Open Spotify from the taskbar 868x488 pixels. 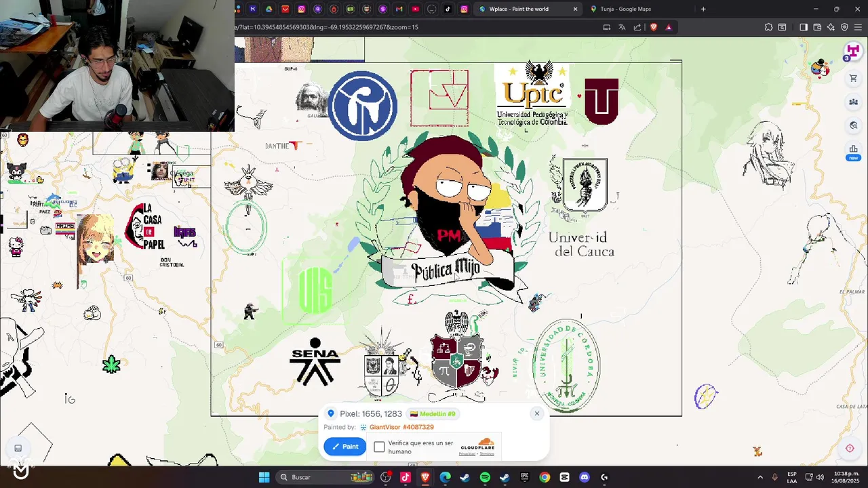pos(485,477)
